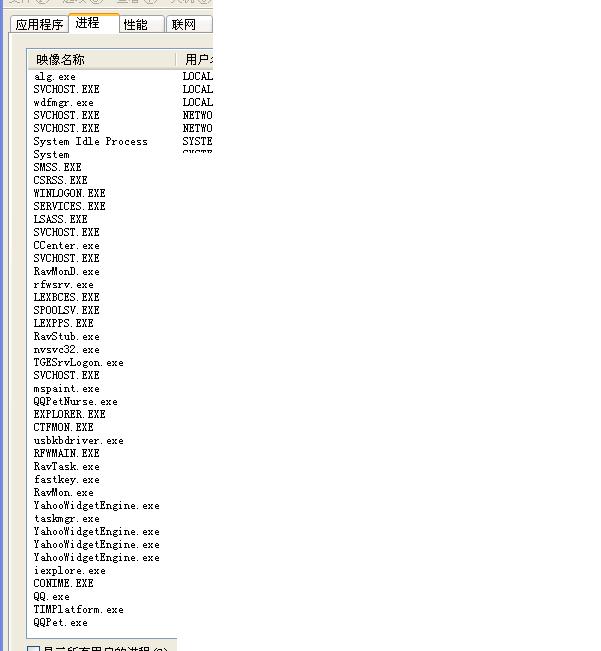The height and width of the screenshot is (651, 601).
Task: Switch to the 联网 tab
Action: [x=189, y=24]
